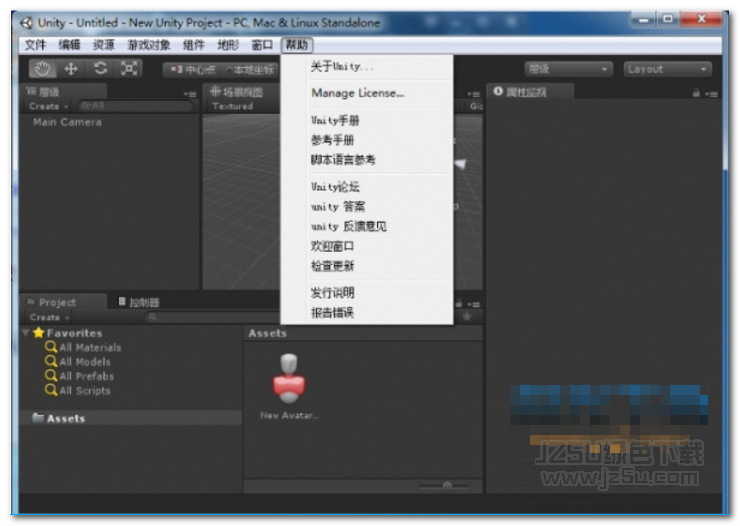This screenshot has height=526, width=740.
Task: Click the scene view gizmo cone
Action: [x=461, y=164]
